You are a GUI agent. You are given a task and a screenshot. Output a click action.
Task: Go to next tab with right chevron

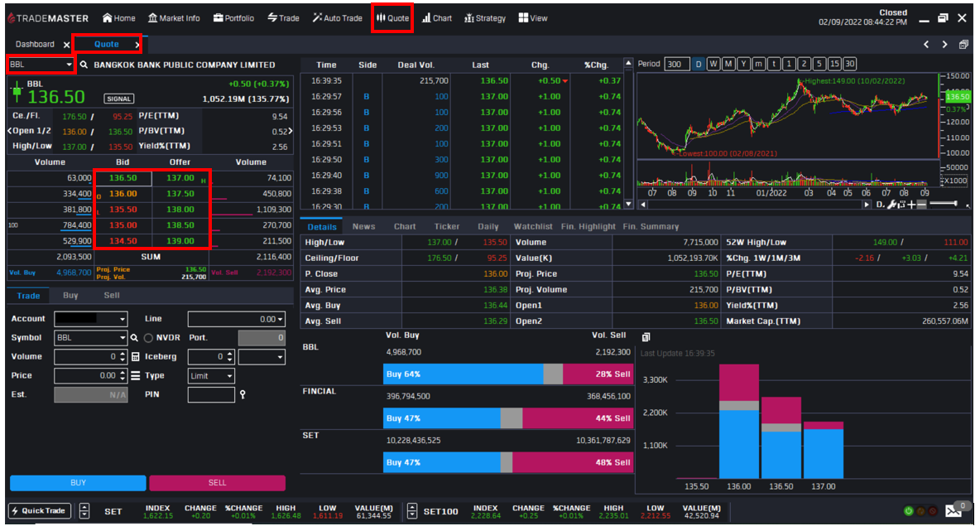944,45
